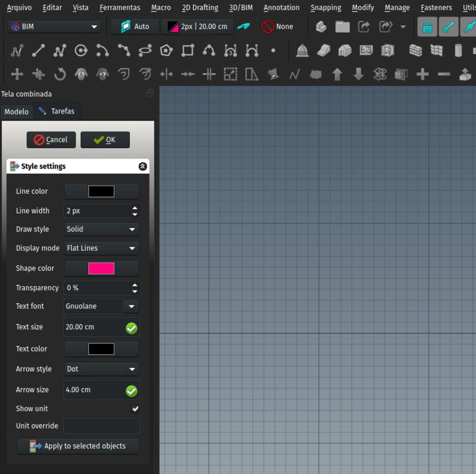Image resolution: width=476 pixels, height=474 pixels.
Task: Select the Draft Line tool icon
Action: [38, 51]
